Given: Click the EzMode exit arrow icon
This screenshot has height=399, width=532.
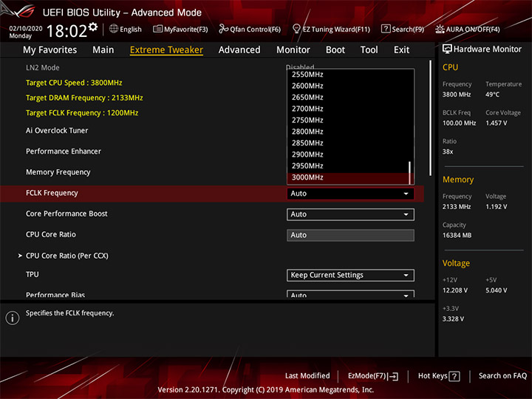Looking at the screenshot, I should (394, 376).
